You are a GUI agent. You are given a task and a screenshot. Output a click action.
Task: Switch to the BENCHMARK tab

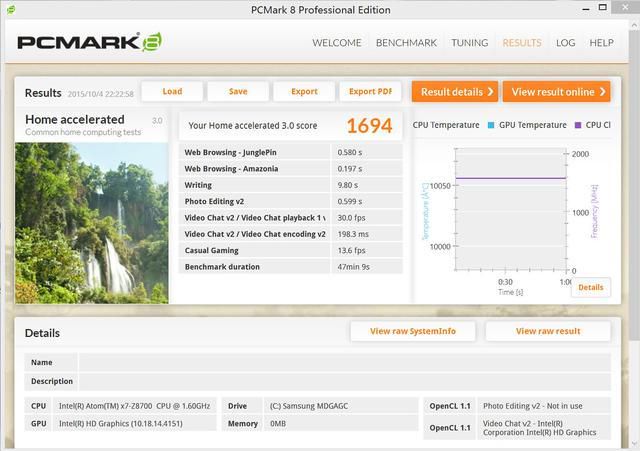[x=406, y=43]
